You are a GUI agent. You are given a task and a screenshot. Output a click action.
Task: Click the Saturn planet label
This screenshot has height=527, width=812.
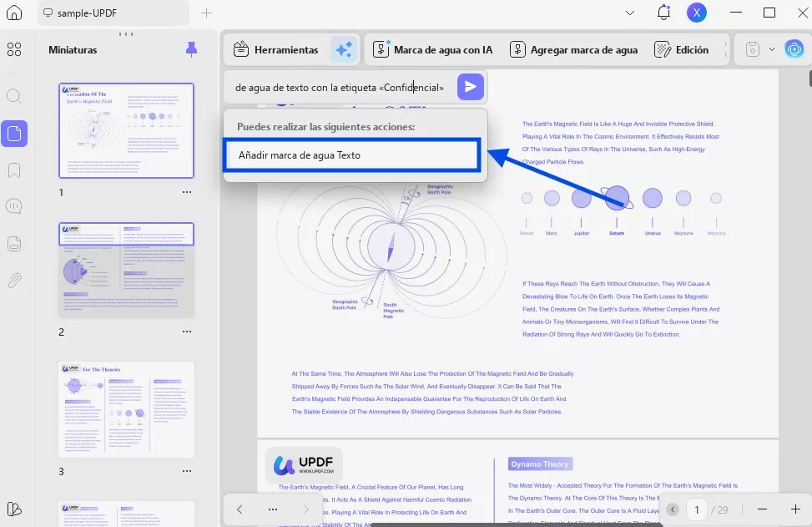coord(616,233)
